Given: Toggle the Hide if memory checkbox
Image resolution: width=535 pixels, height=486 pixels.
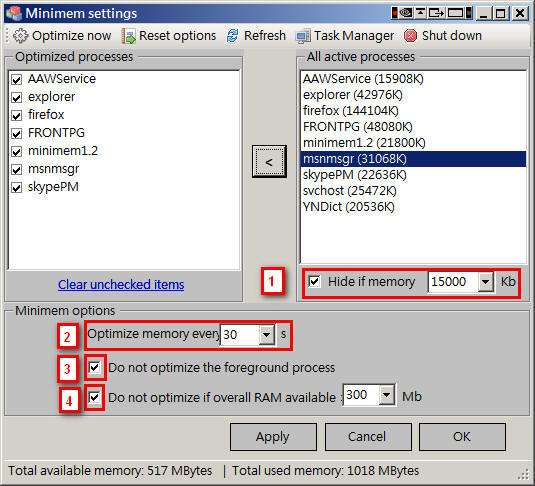Looking at the screenshot, I should coord(314,282).
